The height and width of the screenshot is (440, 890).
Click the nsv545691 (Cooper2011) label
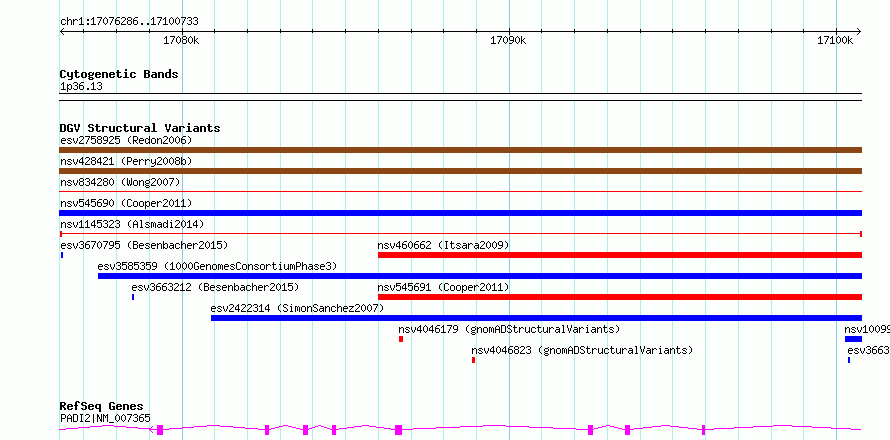tap(443, 287)
